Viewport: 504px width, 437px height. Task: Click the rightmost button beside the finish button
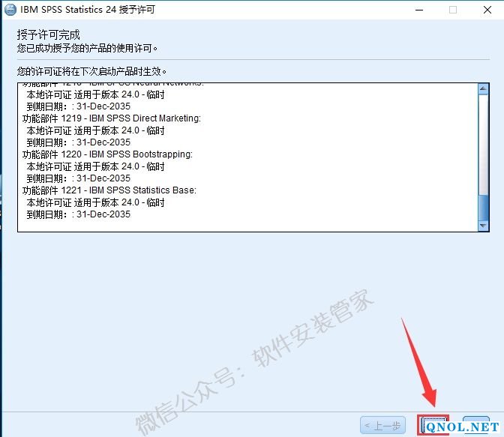click(476, 426)
